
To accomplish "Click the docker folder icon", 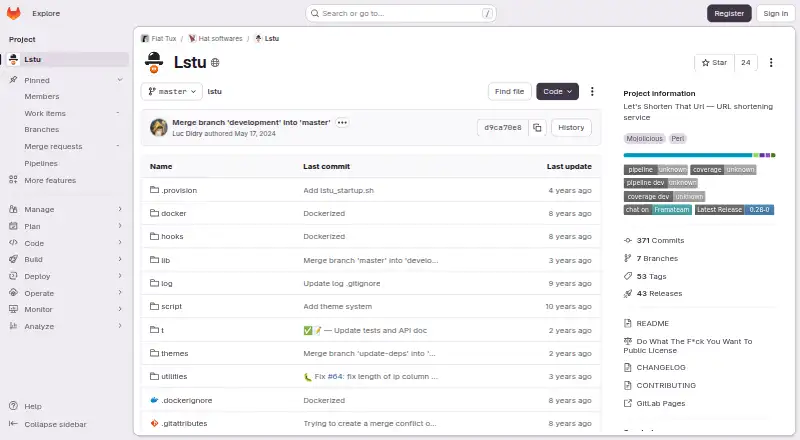I will pos(154,213).
